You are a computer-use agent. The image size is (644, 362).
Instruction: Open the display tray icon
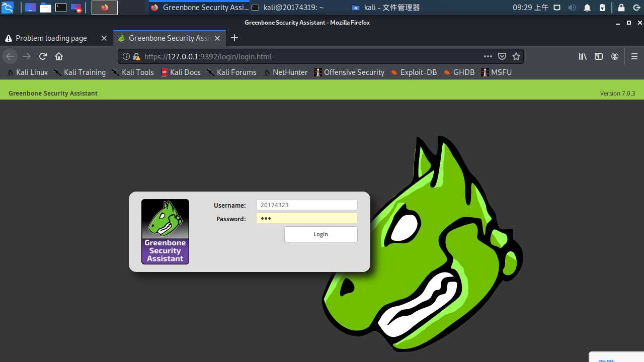[557, 8]
